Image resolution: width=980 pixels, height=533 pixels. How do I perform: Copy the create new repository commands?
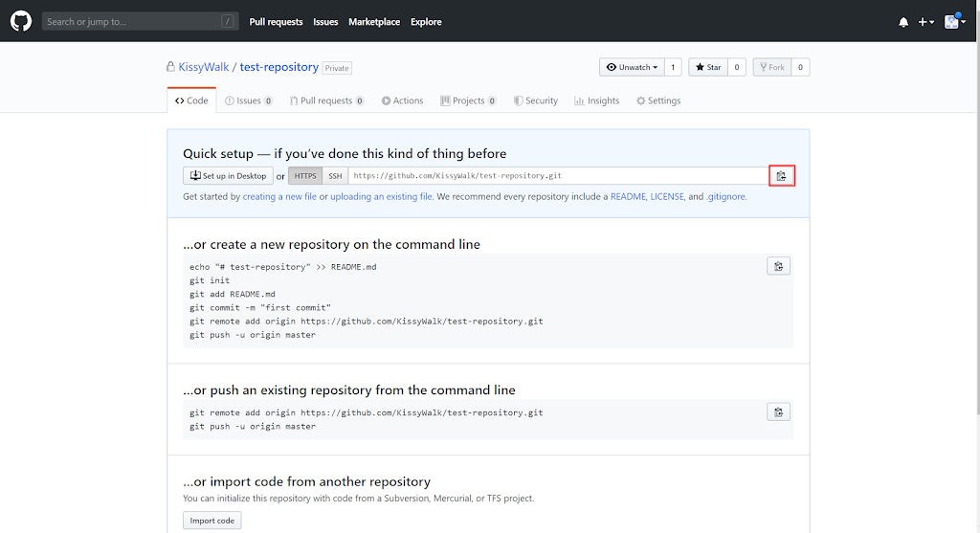pyautogui.click(x=779, y=266)
